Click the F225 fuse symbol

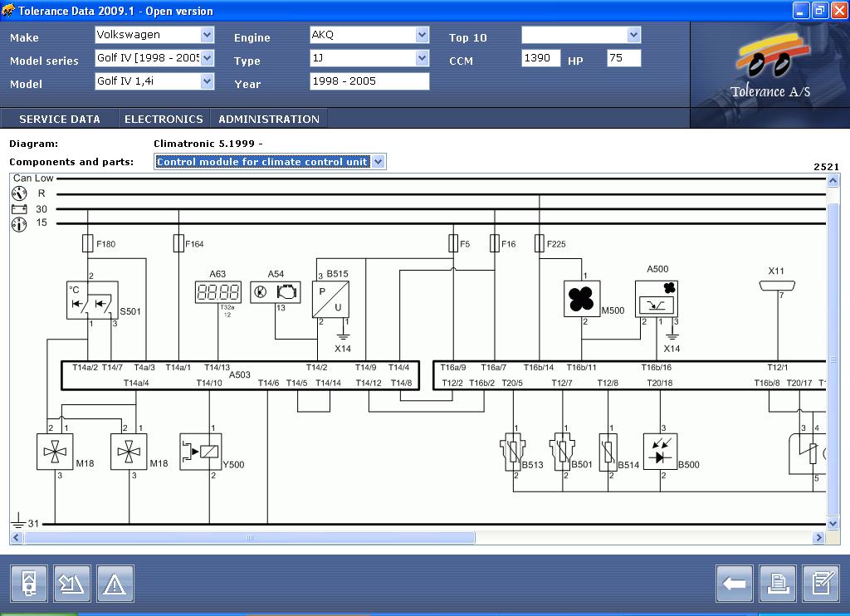539,243
